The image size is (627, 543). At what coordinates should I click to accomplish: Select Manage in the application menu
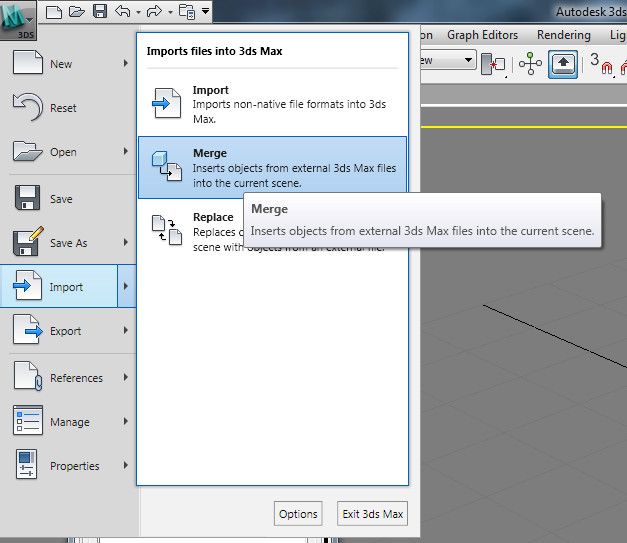click(68, 421)
